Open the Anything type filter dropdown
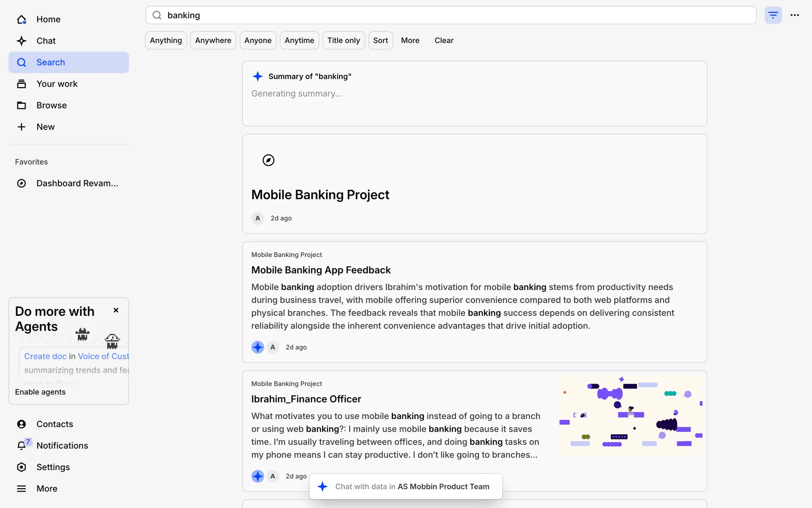The image size is (812, 508). 166,40
